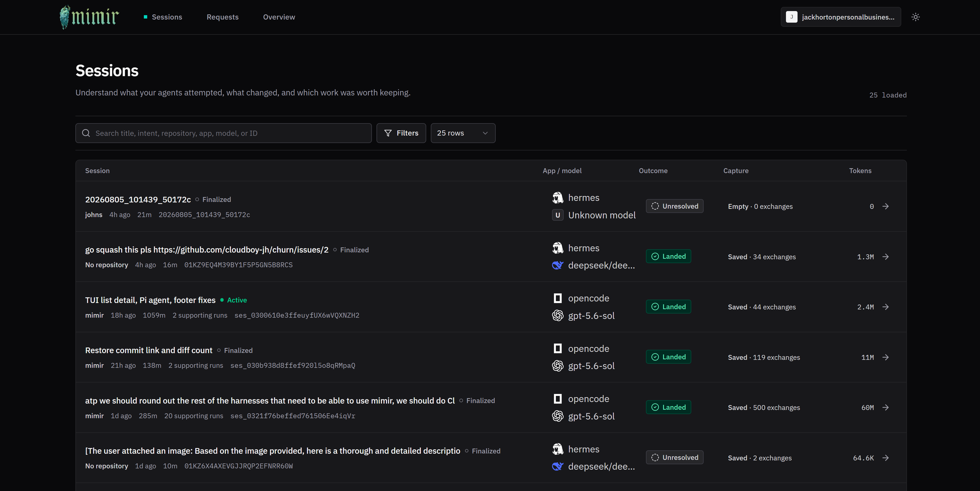Image resolution: width=980 pixels, height=491 pixels.
Task: Click gpt-5.6-sol icon in TUI list detail row
Action: coord(557,316)
